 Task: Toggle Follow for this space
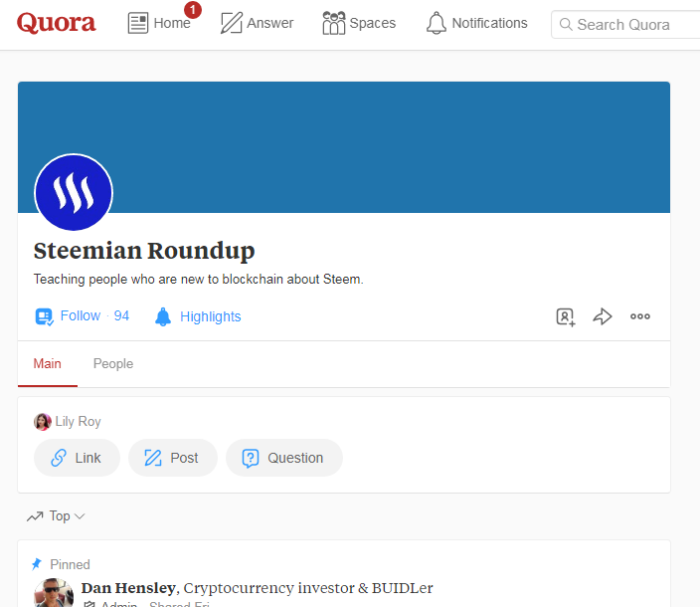(x=82, y=316)
